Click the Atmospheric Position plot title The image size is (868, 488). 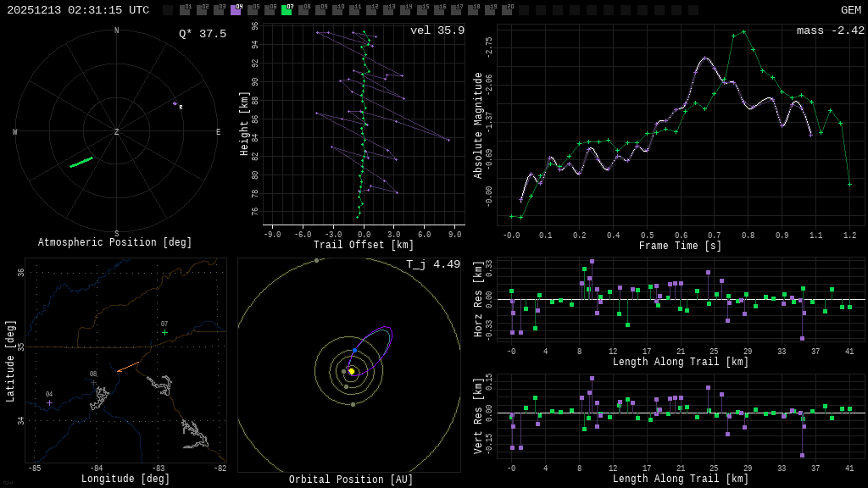click(x=115, y=243)
